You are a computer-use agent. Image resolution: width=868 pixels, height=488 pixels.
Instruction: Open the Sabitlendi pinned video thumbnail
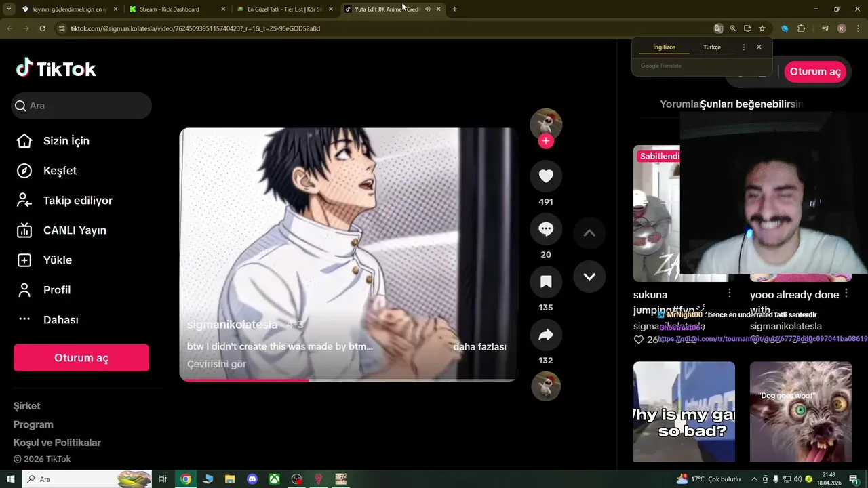[x=656, y=213]
